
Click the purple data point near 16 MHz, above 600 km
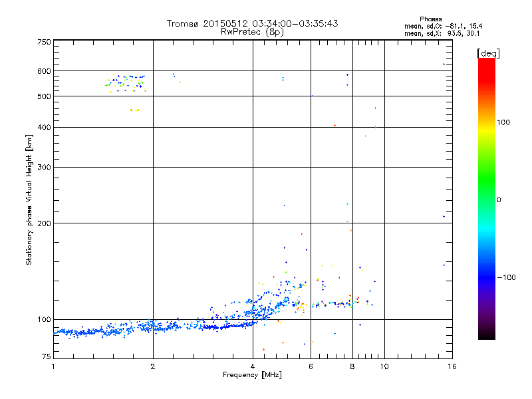pyautogui.click(x=444, y=64)
